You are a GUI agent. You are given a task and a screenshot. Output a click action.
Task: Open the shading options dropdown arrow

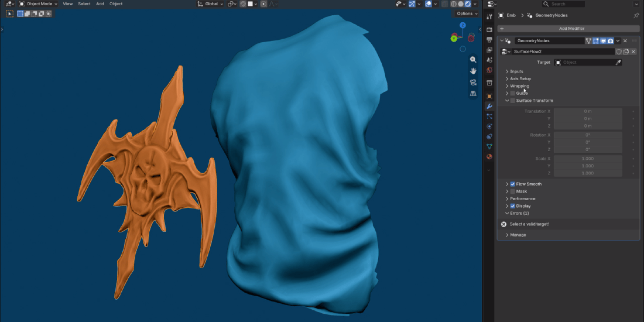tap(475, 4)
